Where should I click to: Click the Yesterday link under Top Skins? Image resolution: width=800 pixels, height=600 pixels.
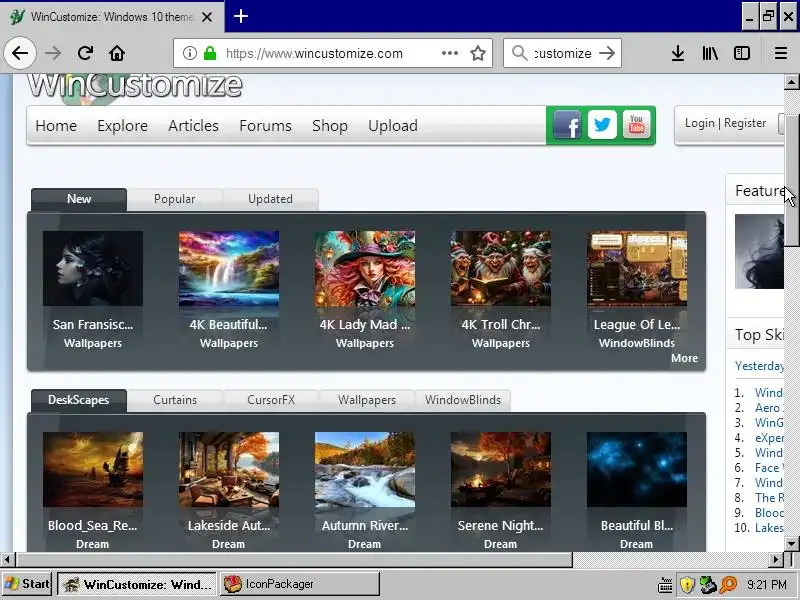coord(759,366)
